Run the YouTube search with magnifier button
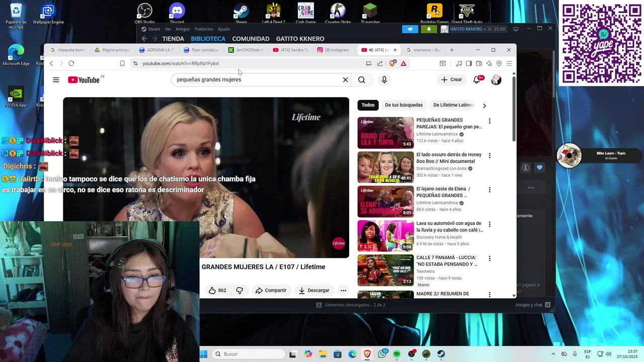 click(361, 80)
